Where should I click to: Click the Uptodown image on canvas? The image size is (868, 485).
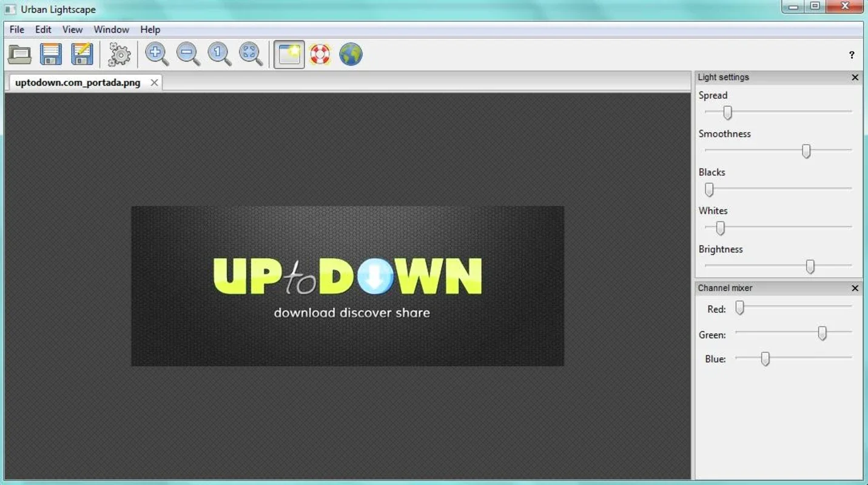point(348,286)
